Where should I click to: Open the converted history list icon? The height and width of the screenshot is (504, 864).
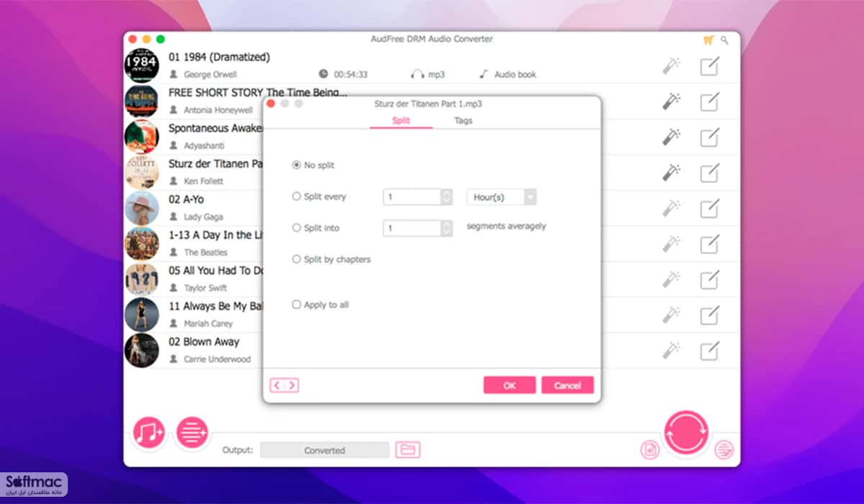724,451
